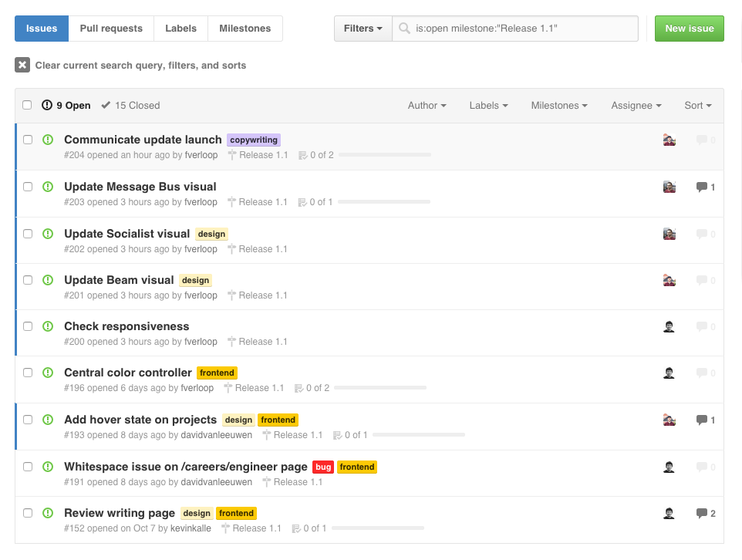Click milestone signpost icon on Update Socialist visual

(x=231, y=249)
